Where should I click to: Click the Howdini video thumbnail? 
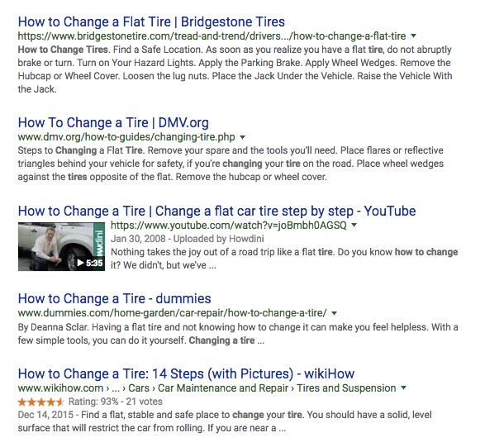(61, 246)
